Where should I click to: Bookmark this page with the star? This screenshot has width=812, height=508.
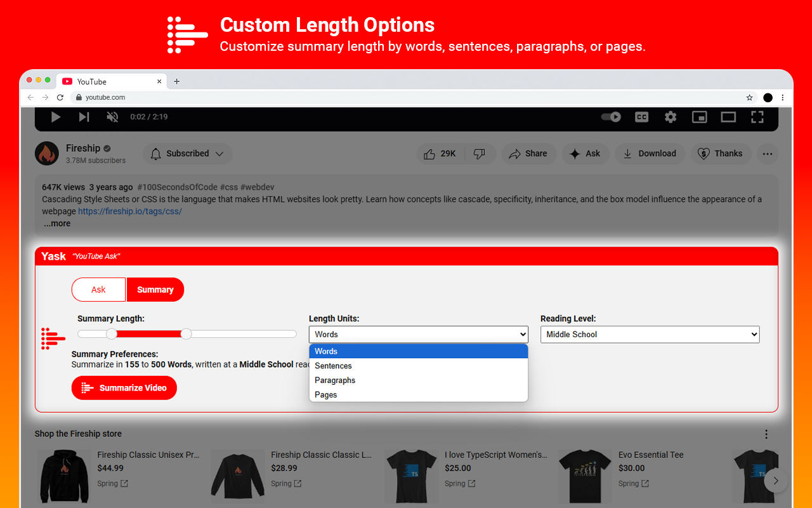pos(749,98)
